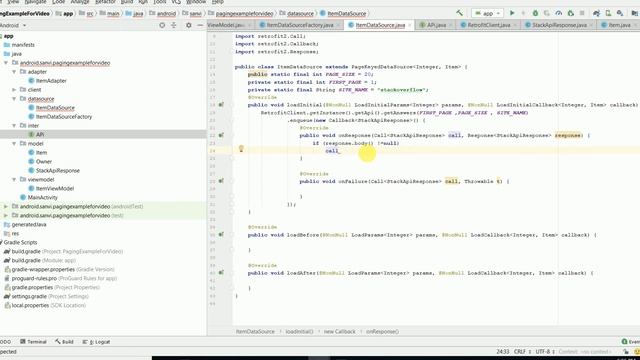Click the CRLF line separator indicator
Viewport: 640px width, 360px height.
click(522, 351)
